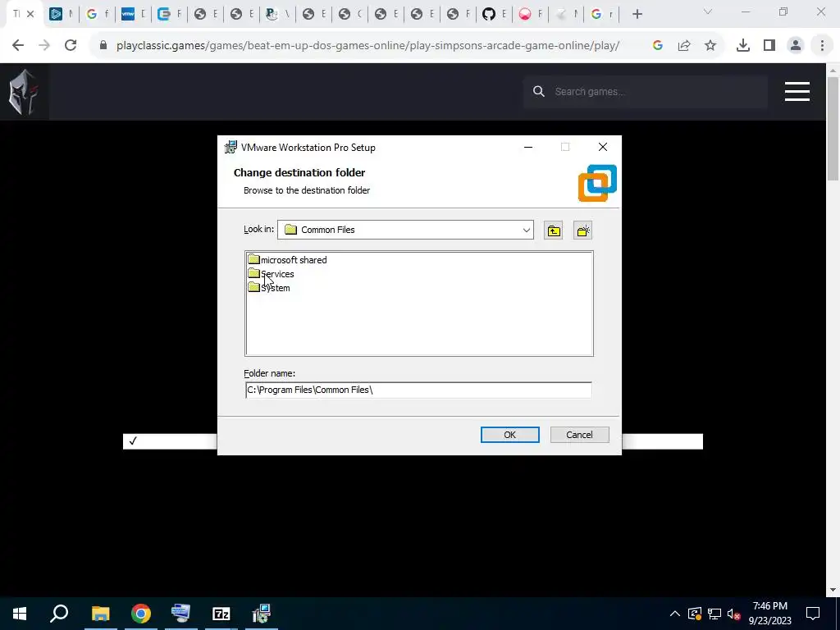Click the network tray icon
The height and width of the screenshot is (630, 840).
(714, 614)
